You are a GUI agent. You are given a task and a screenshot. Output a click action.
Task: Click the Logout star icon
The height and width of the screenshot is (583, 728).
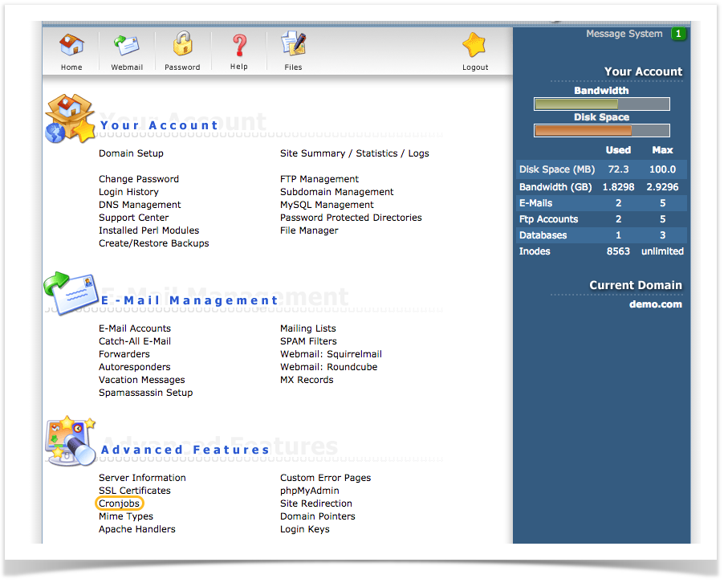click(474, 45)
